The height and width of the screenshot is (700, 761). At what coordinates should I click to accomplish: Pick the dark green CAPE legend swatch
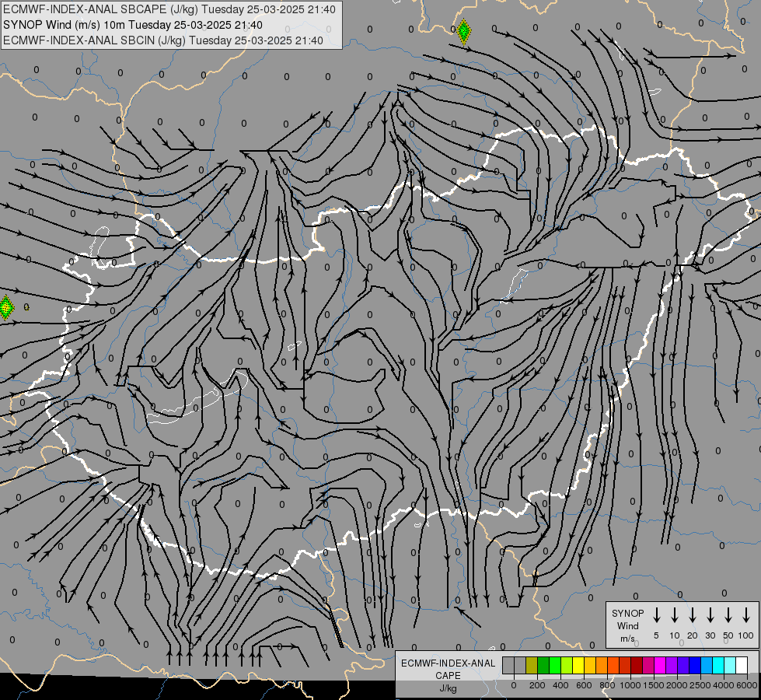tap(543, 665)
